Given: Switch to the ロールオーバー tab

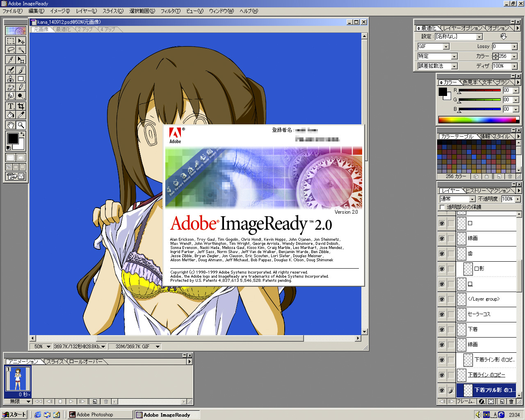Looking at the screenshot, I should pyautogui.click(x=86, y=362).
